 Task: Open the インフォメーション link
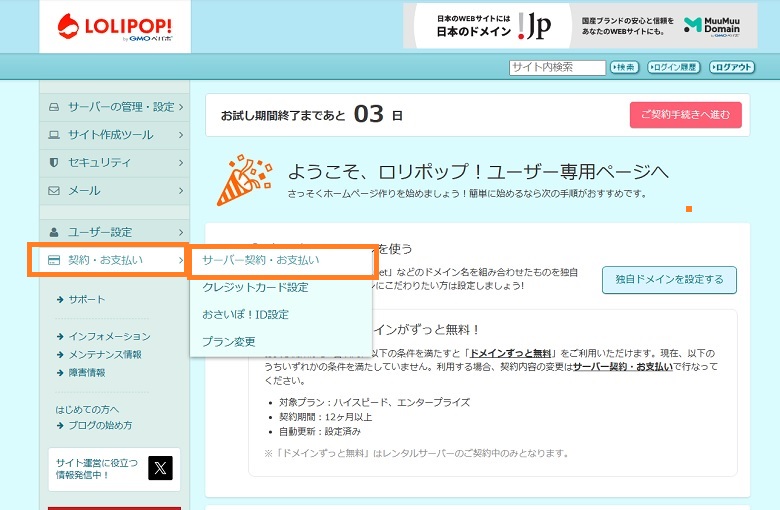pos(109,337)
